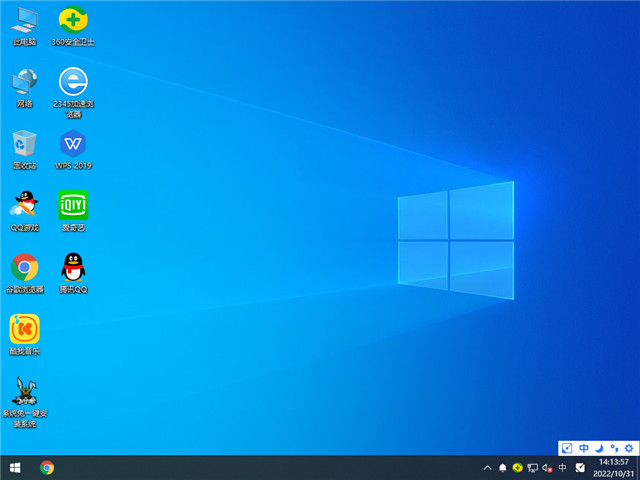Image resolution: width=640 pixels, height=480 pixels.
Task: Select the 网络 desktop icon
Action: pos(24,82)
